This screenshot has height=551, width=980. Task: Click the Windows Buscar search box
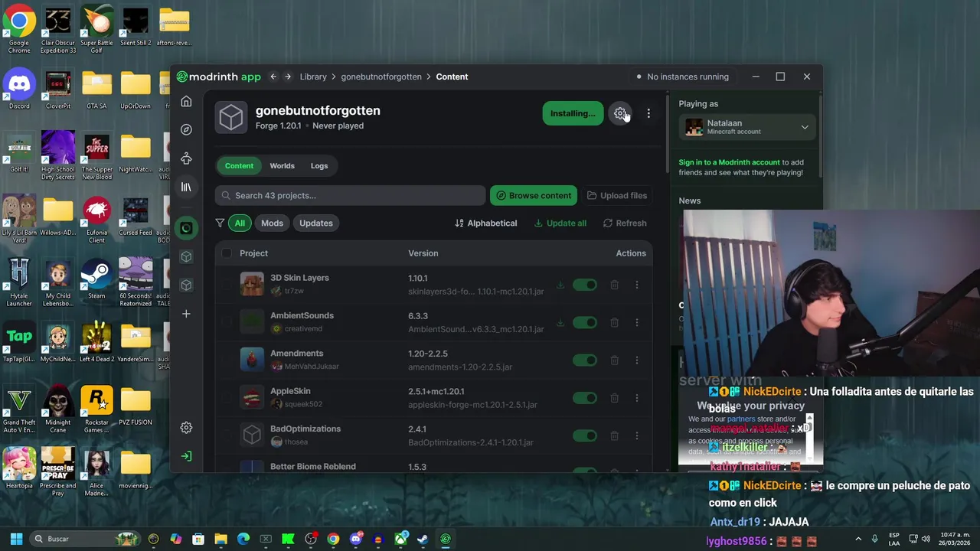point(84,539)
